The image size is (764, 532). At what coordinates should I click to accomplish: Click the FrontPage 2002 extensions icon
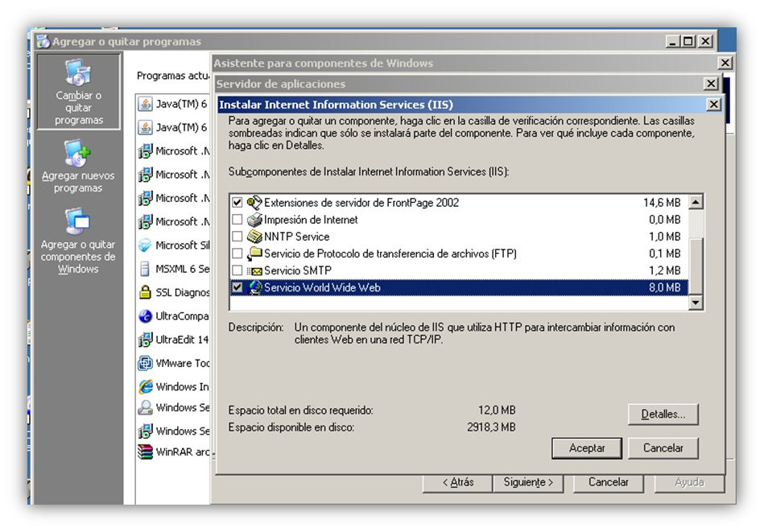pyautogui.click(x=254, y=203)
